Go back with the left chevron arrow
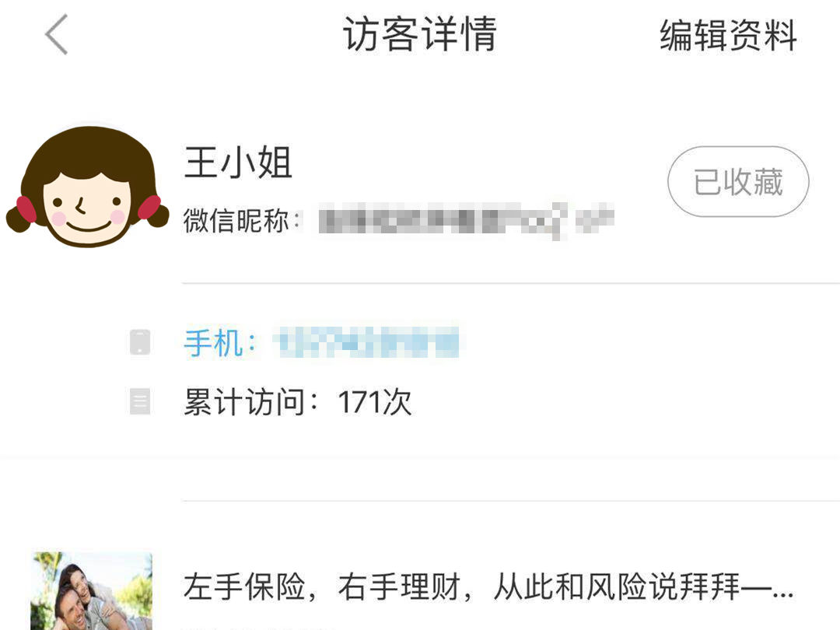The image size is (840, 630). [x=56, y=34]
